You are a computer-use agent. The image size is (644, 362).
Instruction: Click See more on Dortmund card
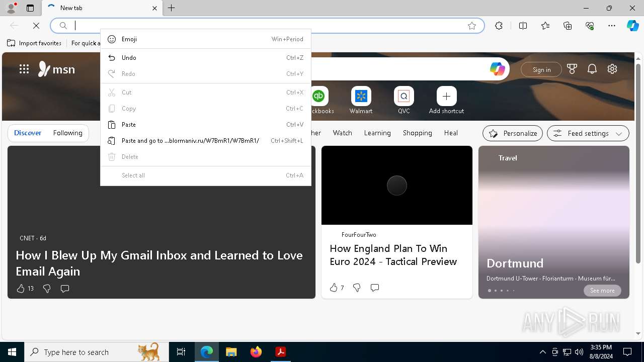pyautogui.click(x=602, y=291)
